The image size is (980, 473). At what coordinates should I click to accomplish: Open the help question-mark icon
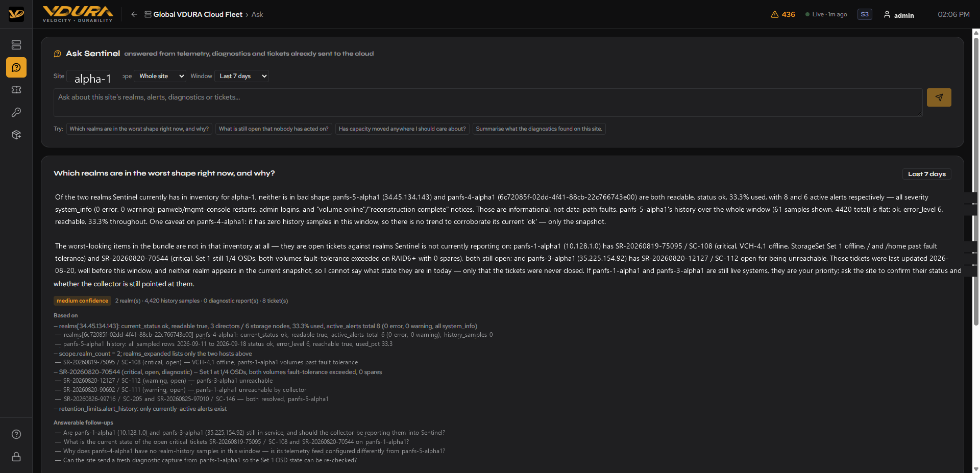click(16, 434)
